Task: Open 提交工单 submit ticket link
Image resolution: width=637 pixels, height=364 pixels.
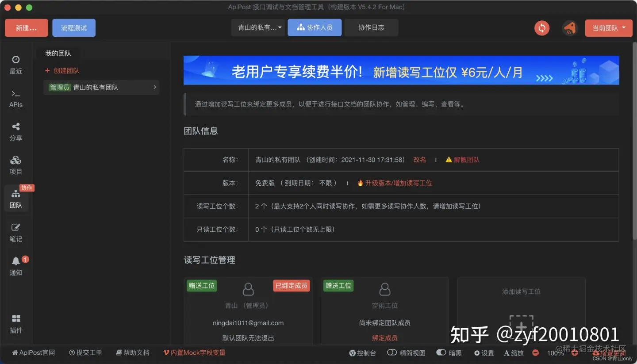Action: pyautogui.click(x=85, y=353)
